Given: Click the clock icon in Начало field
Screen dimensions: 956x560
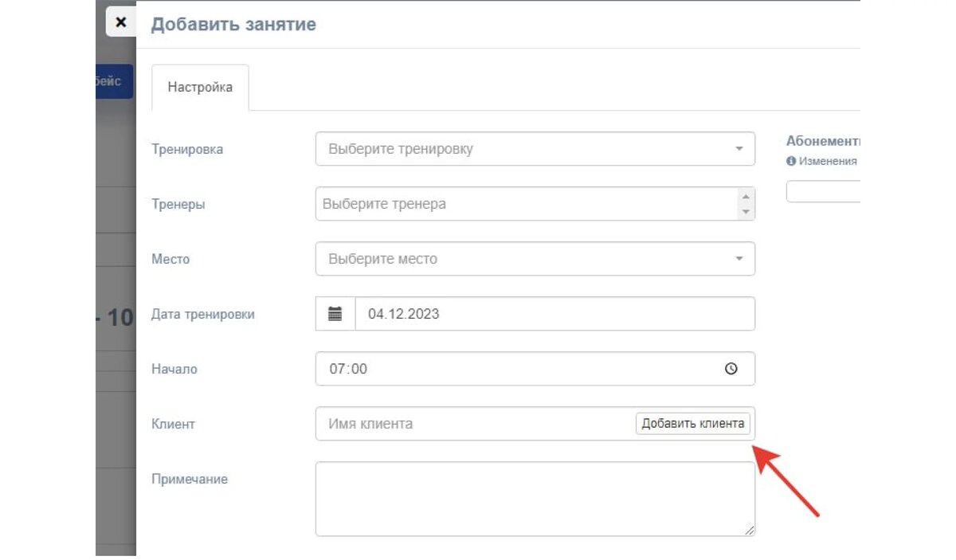Looking at the screenshot, I should point(731,369).
